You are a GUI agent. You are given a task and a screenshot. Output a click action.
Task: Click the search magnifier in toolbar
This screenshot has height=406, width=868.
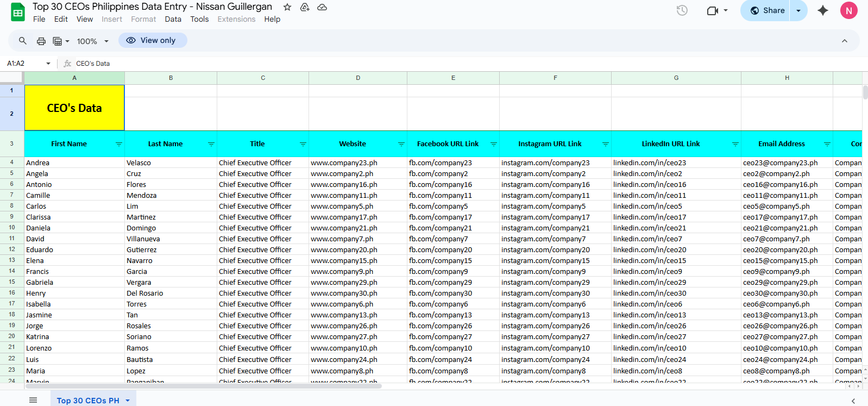click(x=23, y=41)
